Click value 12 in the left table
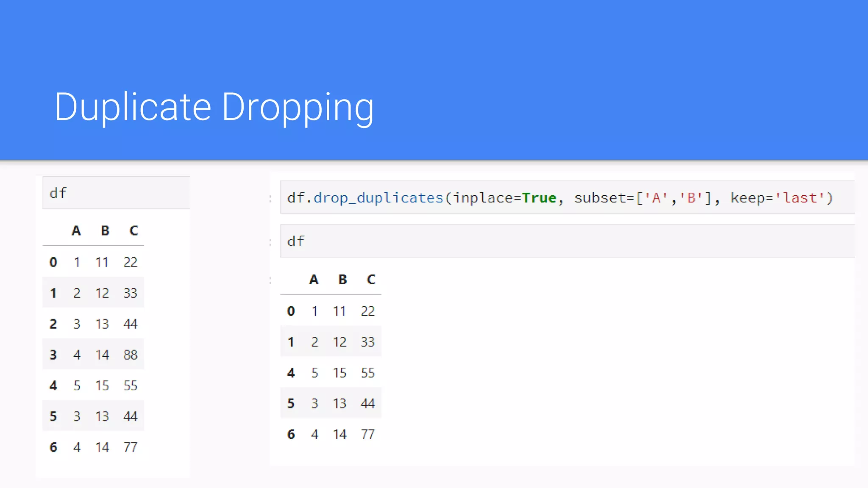The height and width of the screenshot is (488, 868). (x=102, y=293)
